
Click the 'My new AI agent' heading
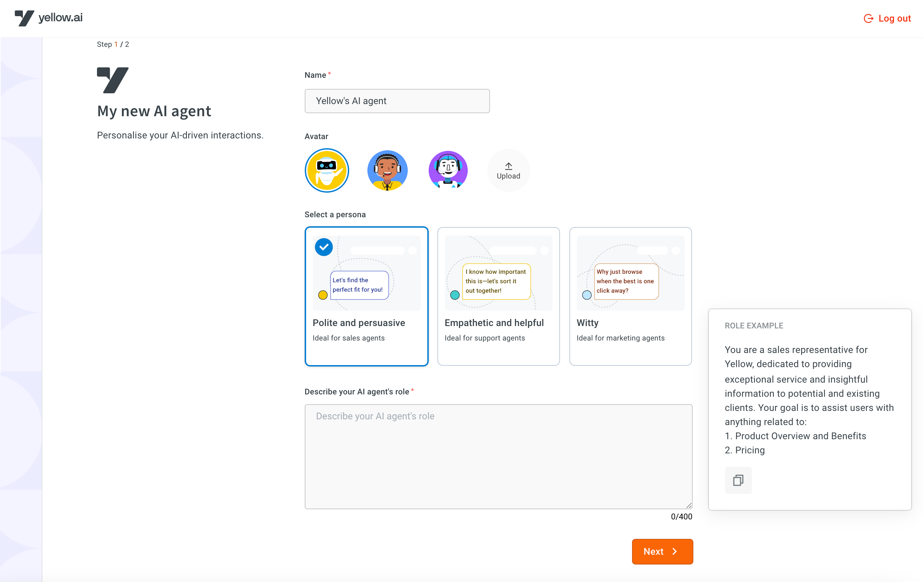(154, 111)
